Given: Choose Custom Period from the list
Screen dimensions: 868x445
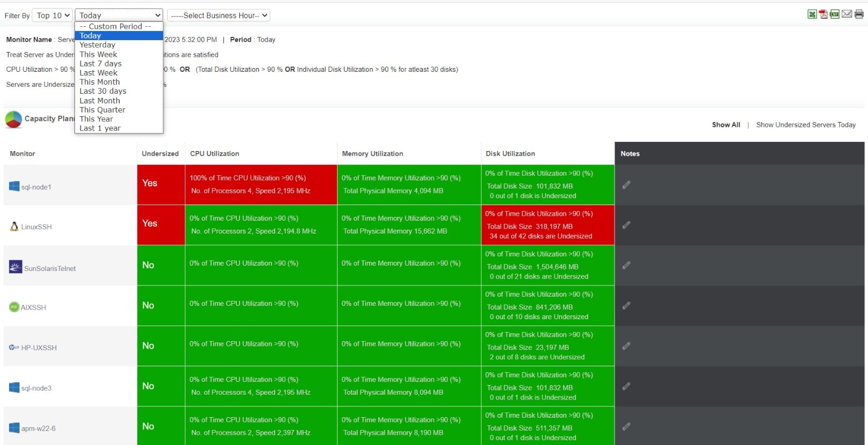Looking at the screenshot, I should tap(119, 26).
